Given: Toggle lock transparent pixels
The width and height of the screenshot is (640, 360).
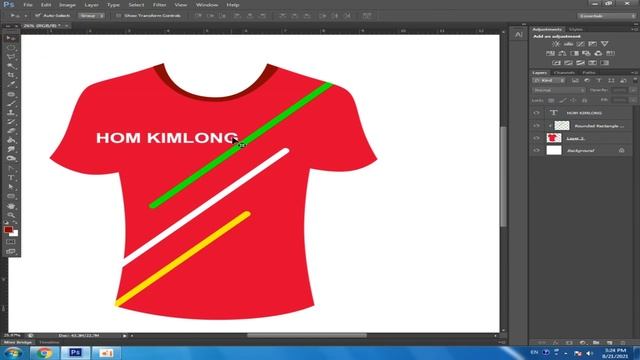Looking at the screenshot, I should pyautogui.click(x=551, y=100).
